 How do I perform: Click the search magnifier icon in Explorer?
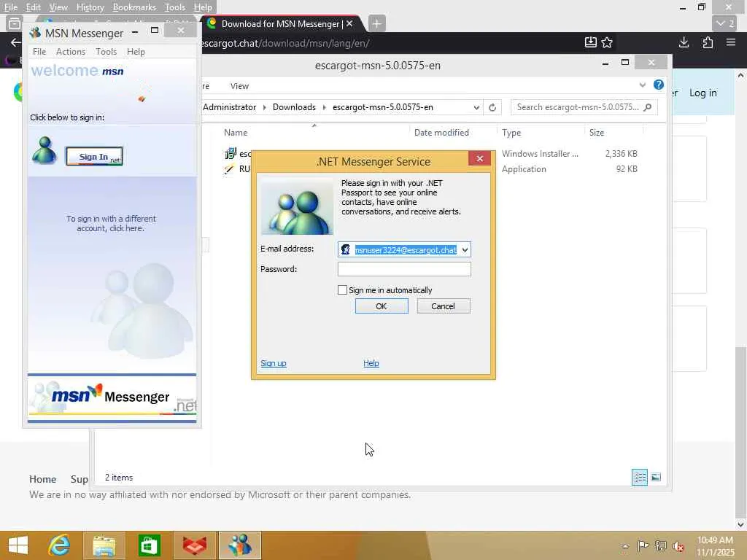pos(648,107)
